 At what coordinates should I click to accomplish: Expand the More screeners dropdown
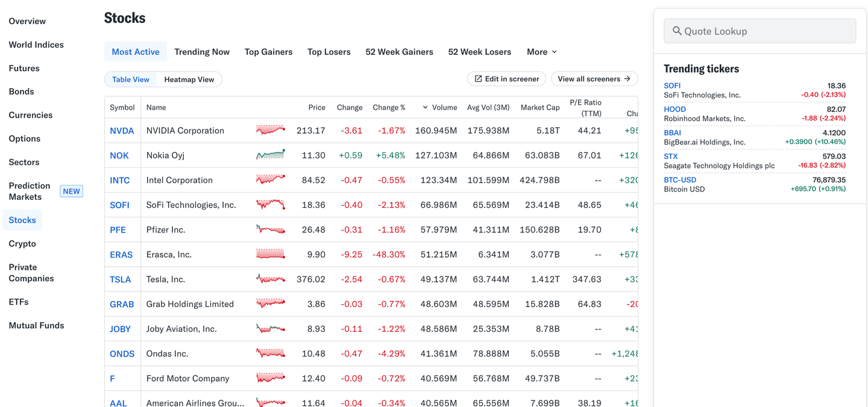tap(541, 52)
